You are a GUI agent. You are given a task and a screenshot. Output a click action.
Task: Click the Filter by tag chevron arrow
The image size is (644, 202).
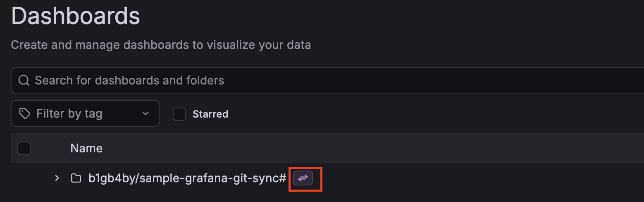(x=145, y=113)
